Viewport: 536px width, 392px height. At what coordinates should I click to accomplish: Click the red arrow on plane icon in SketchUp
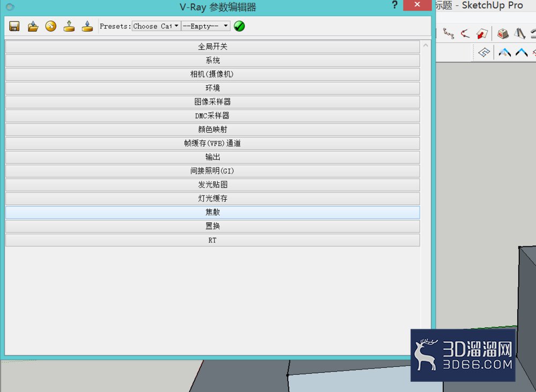click(482, 33)
